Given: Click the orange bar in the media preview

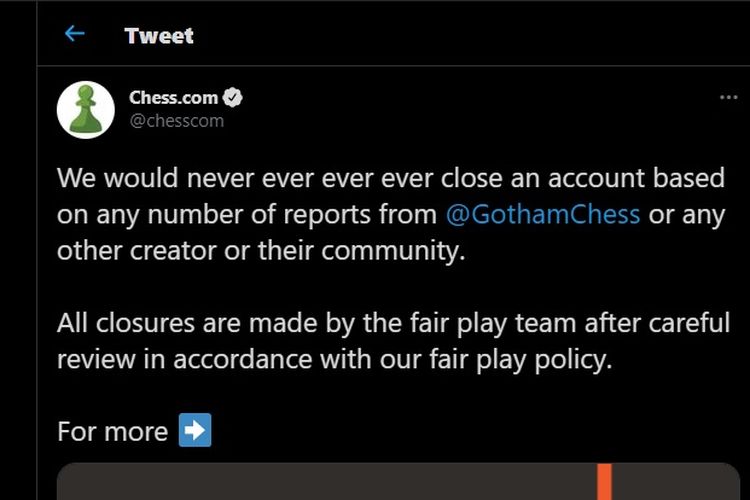Looking at the screenshot, I should tap(605, 481).
